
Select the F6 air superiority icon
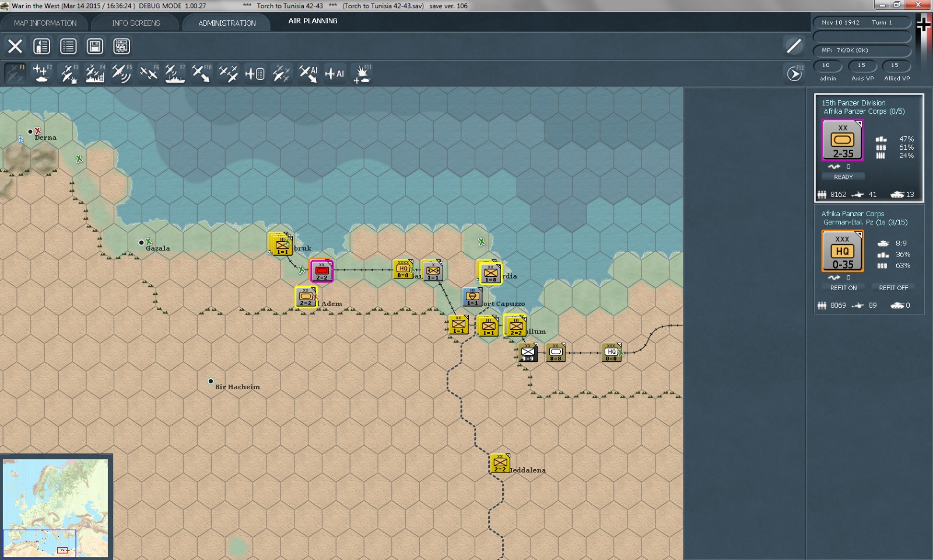click(148, 73)
